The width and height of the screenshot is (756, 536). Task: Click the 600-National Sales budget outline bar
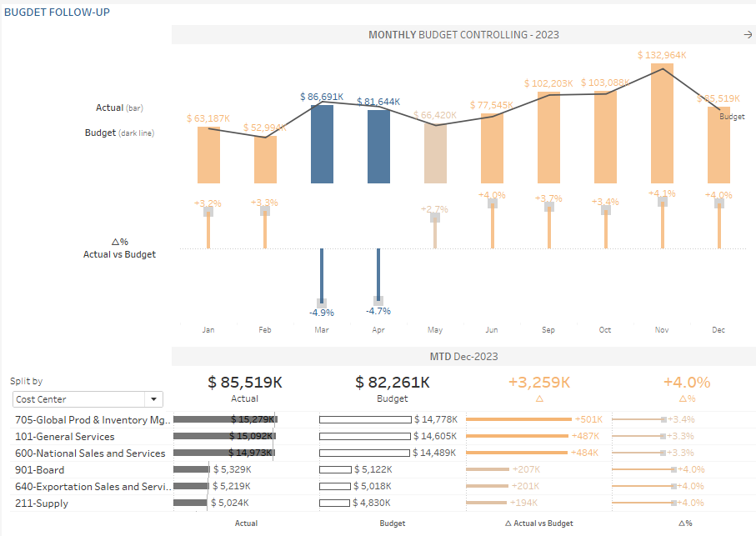[364, 453]
